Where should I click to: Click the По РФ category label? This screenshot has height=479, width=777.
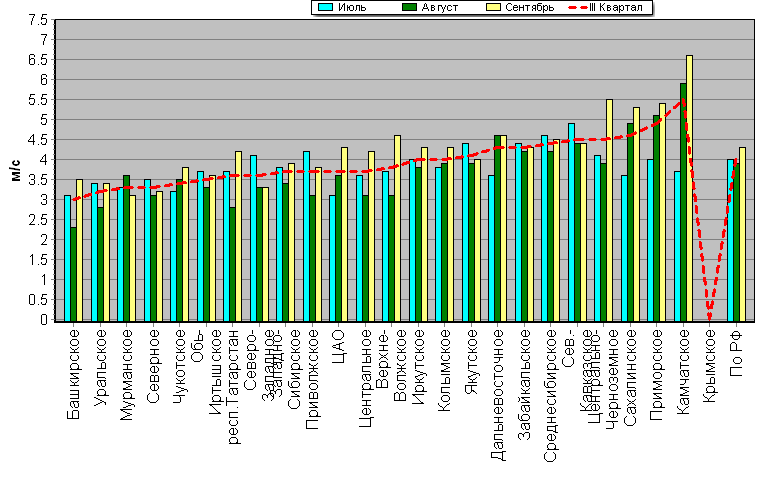tap(737, 353)
